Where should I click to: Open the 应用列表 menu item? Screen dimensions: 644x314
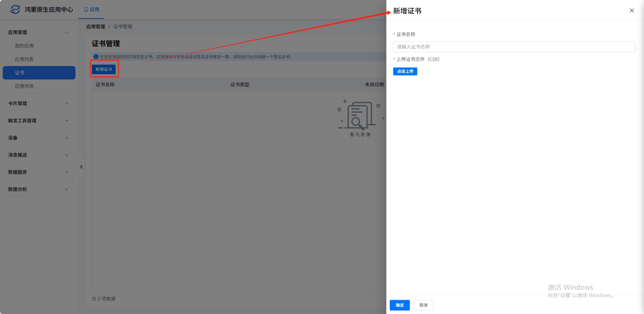tap(24, 59)
